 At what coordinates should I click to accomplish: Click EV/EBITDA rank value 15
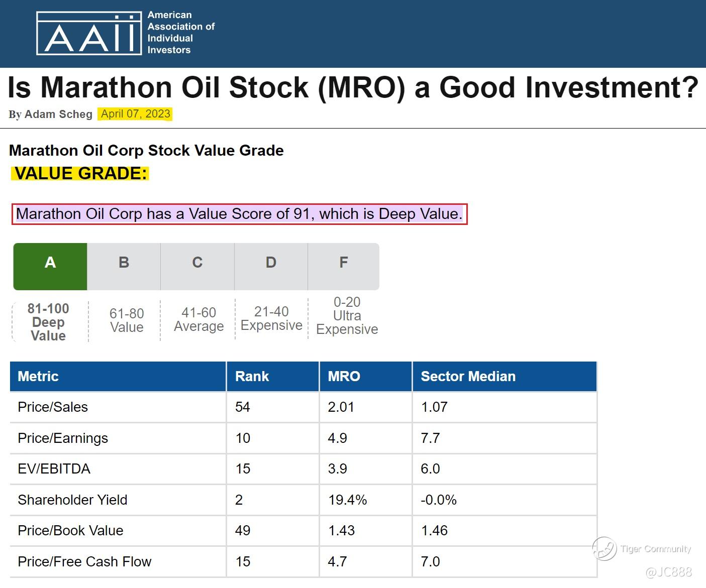click(243, 469)
